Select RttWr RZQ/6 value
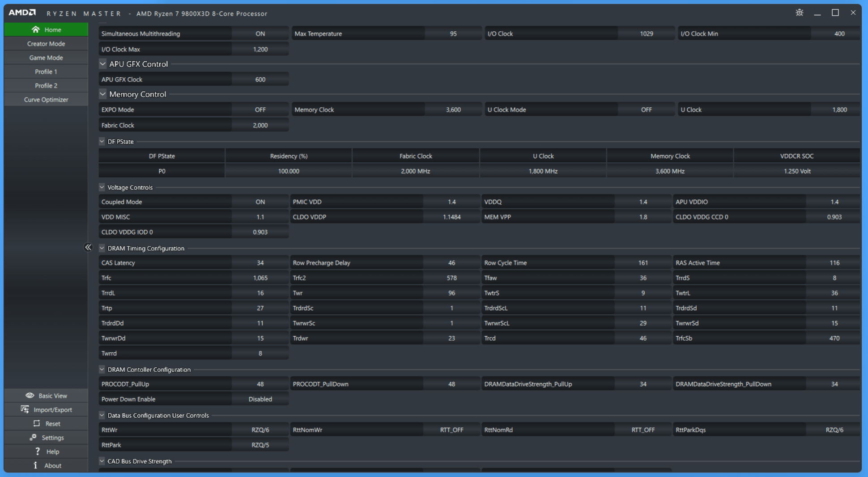The image size is (868, 477). tap(260, 430)
